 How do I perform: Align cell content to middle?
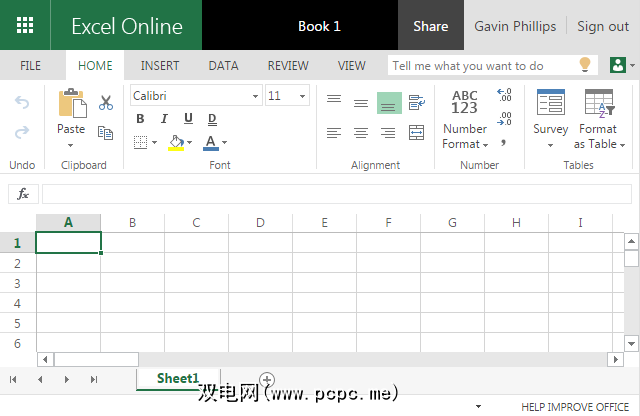(x=361, y=103)
